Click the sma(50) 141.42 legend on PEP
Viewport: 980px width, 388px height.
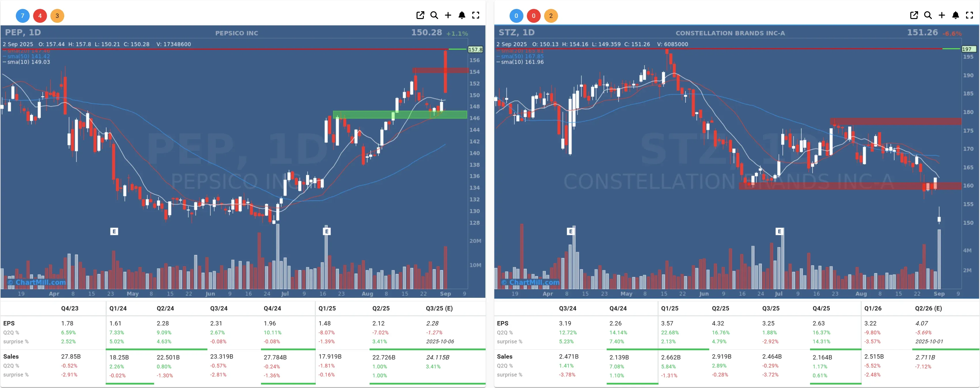26,56
